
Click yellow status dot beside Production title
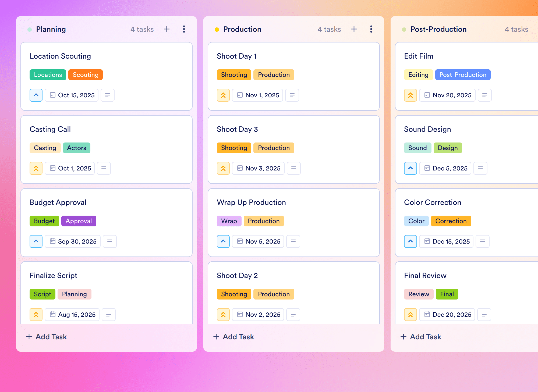point(217,30)
